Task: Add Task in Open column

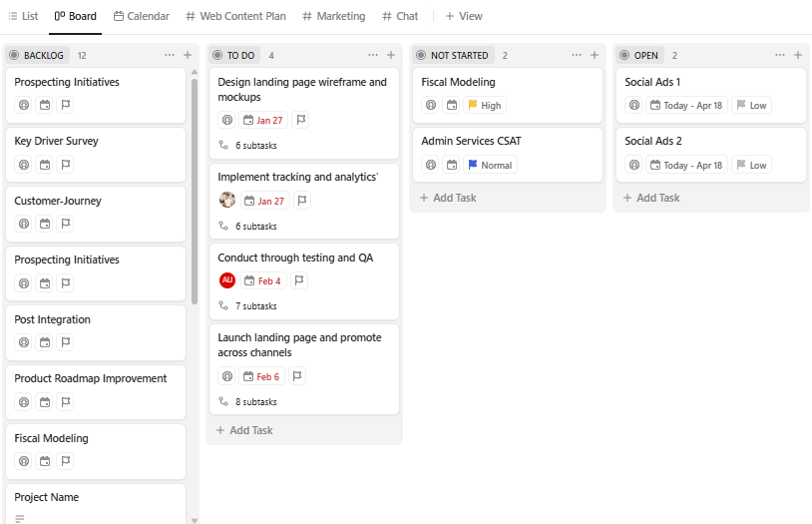Action: click(x=651, y=198)
